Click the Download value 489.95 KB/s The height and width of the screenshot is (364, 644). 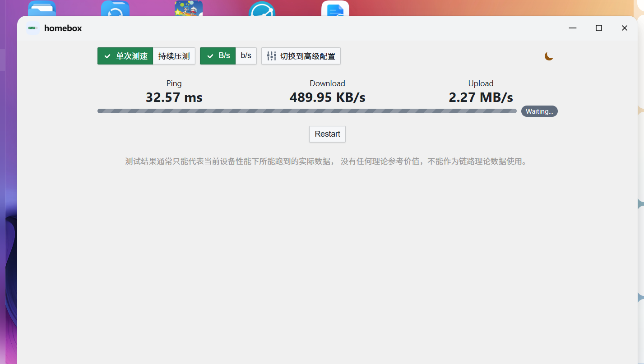(328, 97)
